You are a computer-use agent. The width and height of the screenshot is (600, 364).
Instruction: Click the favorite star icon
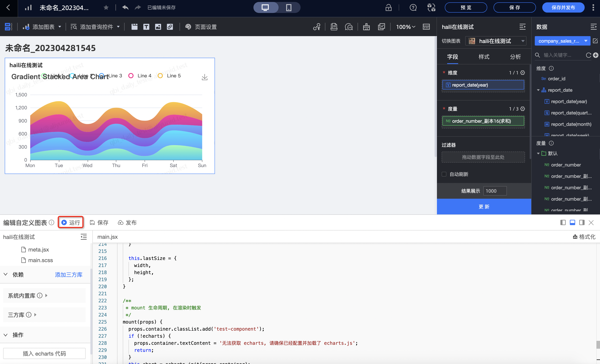(x=106, y=7)
